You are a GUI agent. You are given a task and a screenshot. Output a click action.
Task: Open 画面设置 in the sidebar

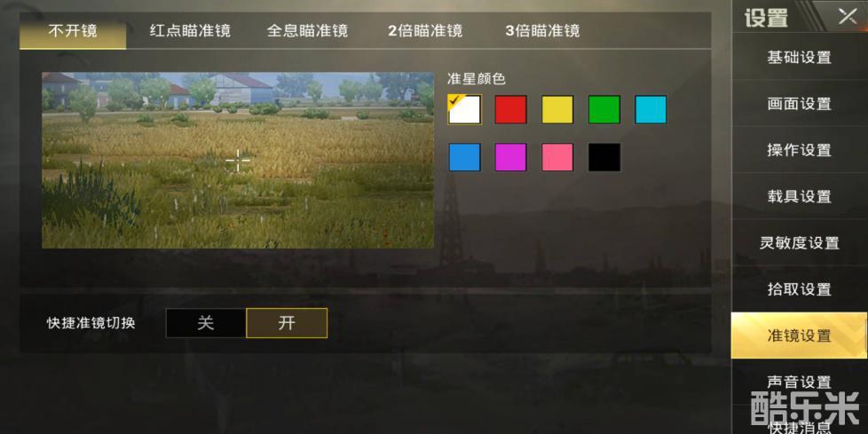tap(799, 104)
